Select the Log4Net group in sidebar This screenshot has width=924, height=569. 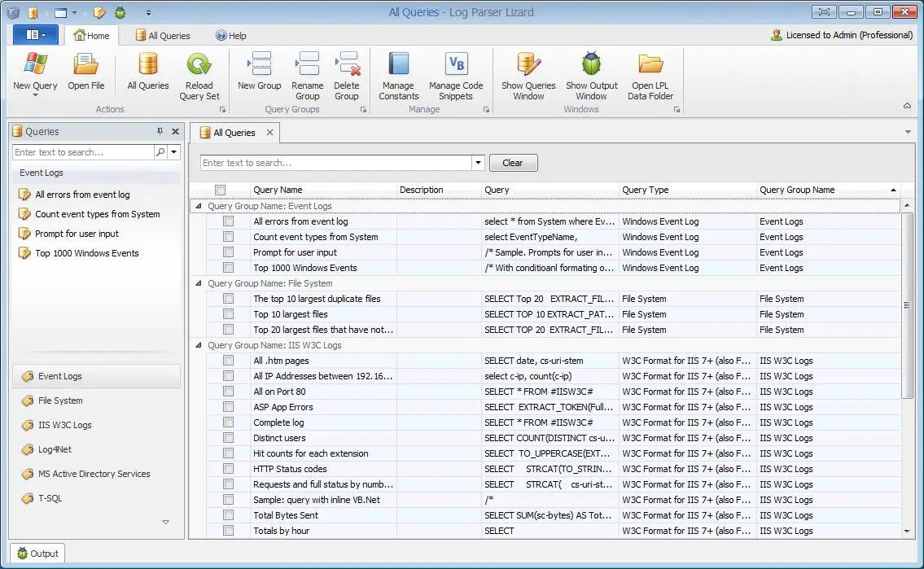coord(97,449)
